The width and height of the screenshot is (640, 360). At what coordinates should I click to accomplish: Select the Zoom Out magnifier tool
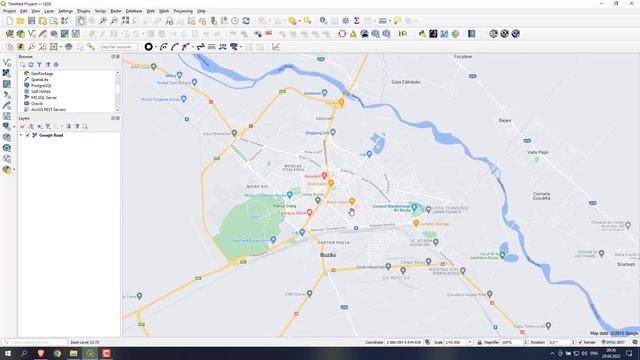(x=114, y=21)
